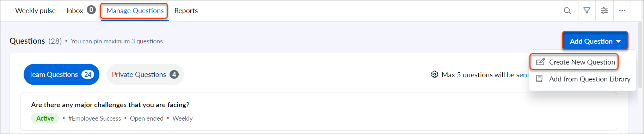Image resolution: width=644 pixels, height=134 pixels.
Task: Click the Inbox count badge
Action: pos(91,10)
